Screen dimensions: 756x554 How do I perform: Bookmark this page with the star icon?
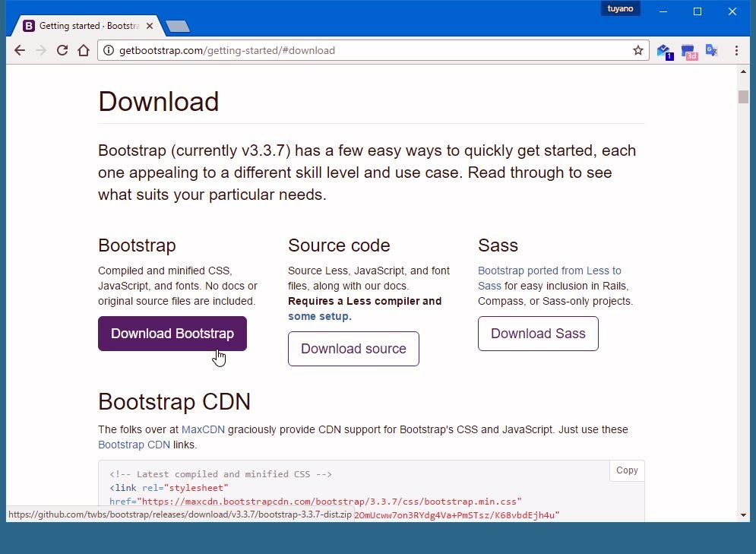point(638,50)
